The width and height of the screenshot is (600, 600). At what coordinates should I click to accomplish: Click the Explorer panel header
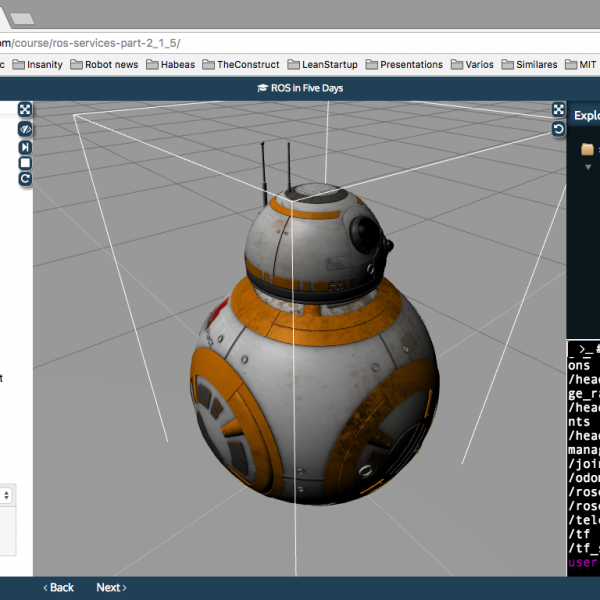(583, 115)
